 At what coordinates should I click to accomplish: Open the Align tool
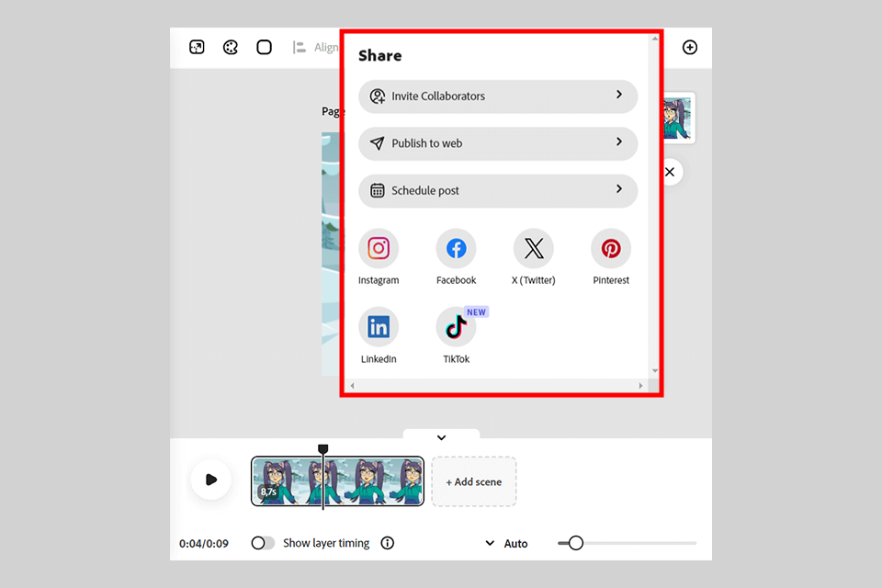315,47
